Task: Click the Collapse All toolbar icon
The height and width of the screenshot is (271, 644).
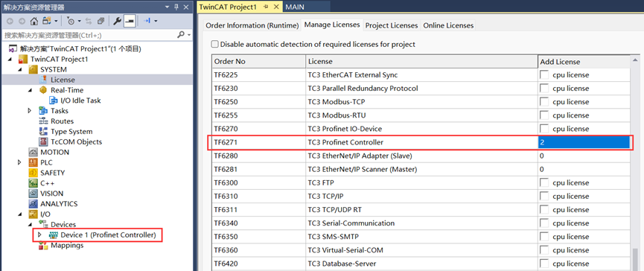Action: coord(101,21)
